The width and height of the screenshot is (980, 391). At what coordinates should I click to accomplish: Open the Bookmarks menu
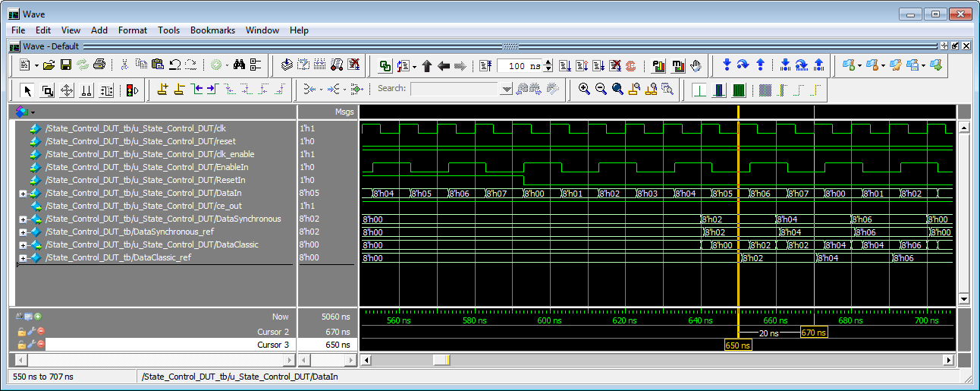coord(212,30)
